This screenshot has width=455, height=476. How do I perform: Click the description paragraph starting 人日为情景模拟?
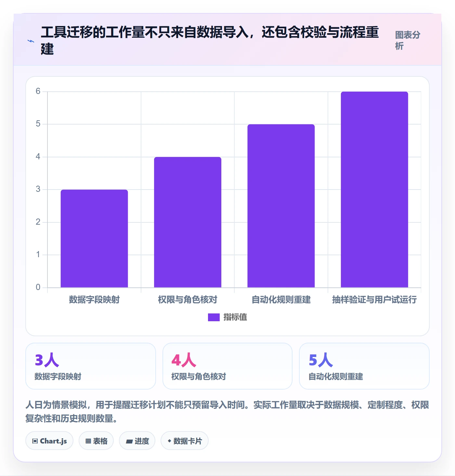(227, 412)
